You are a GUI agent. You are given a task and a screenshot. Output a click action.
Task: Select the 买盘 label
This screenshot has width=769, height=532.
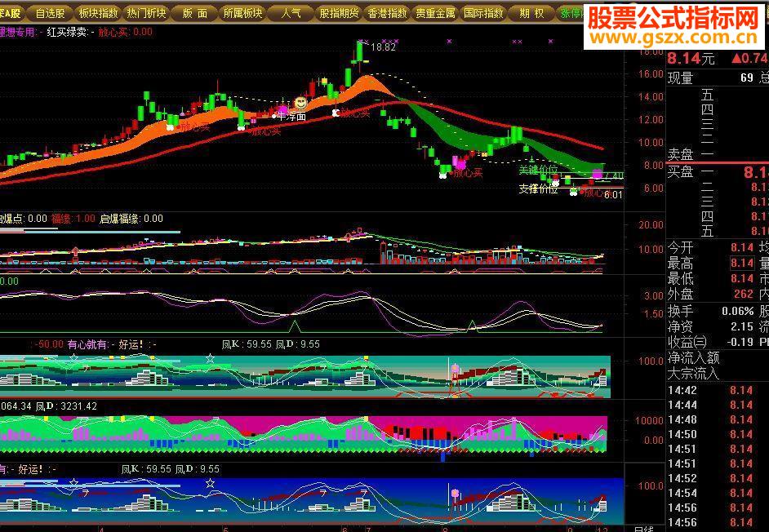click(x=681, y=171)
